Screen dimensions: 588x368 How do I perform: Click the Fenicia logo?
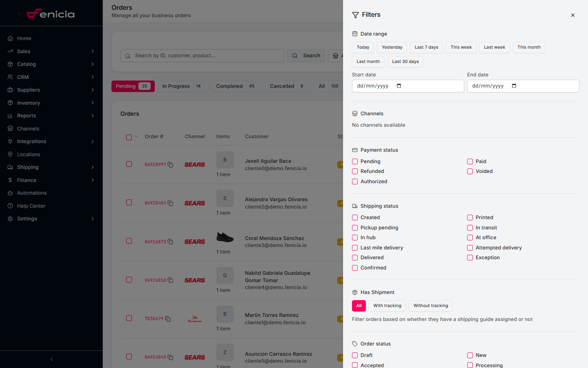tap(51, 14)
